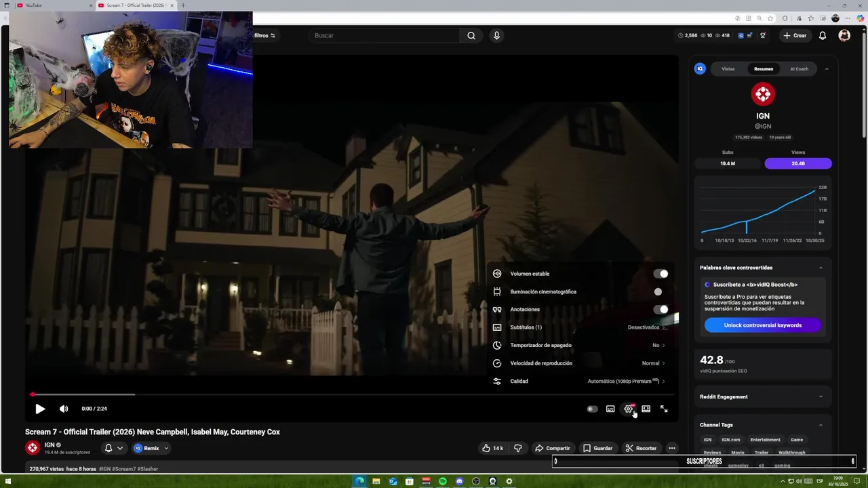
Task: Like the video (14 k)
Action: point(493,448)
